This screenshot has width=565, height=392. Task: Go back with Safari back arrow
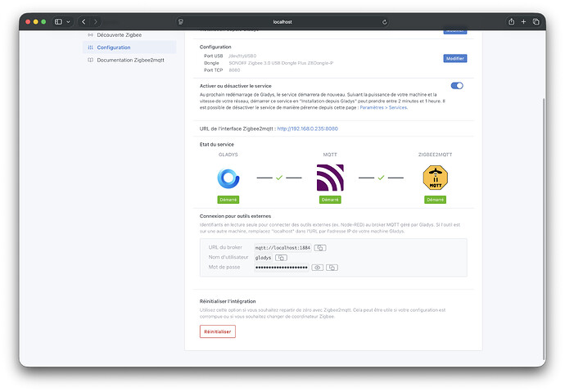pyautogui.click(x=84, y=21)
